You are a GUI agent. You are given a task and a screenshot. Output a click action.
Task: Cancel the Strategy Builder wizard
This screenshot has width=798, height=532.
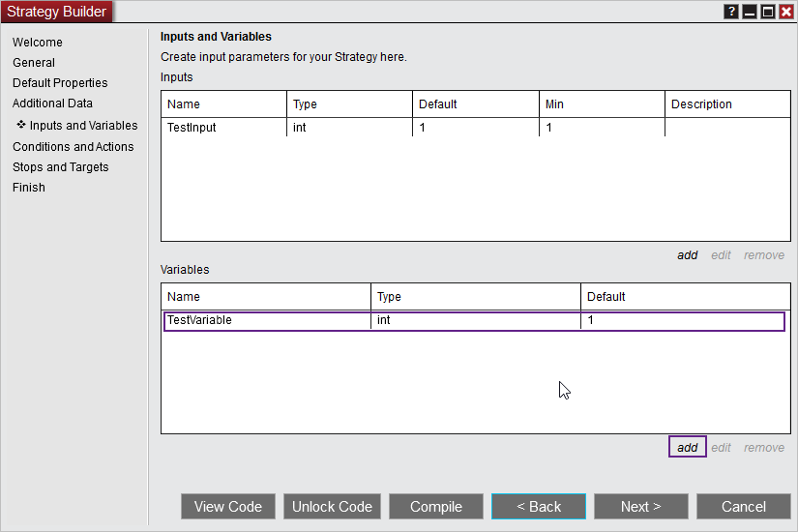click(x=743, y=507)
